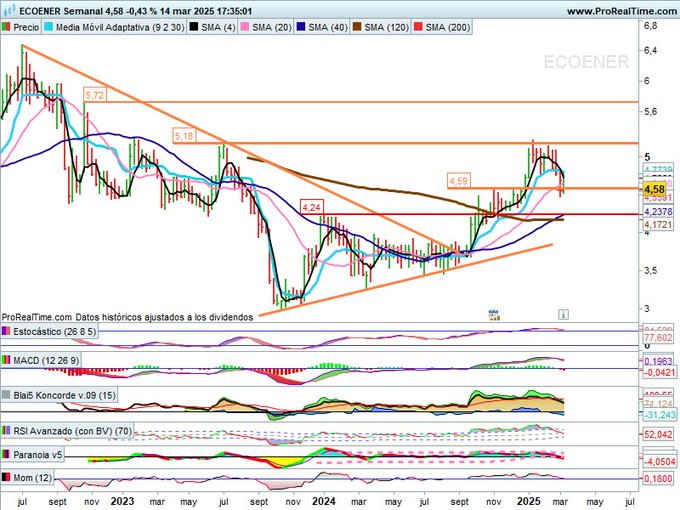
Task: Click the 2024 time axis label
Action: point(324,501)
